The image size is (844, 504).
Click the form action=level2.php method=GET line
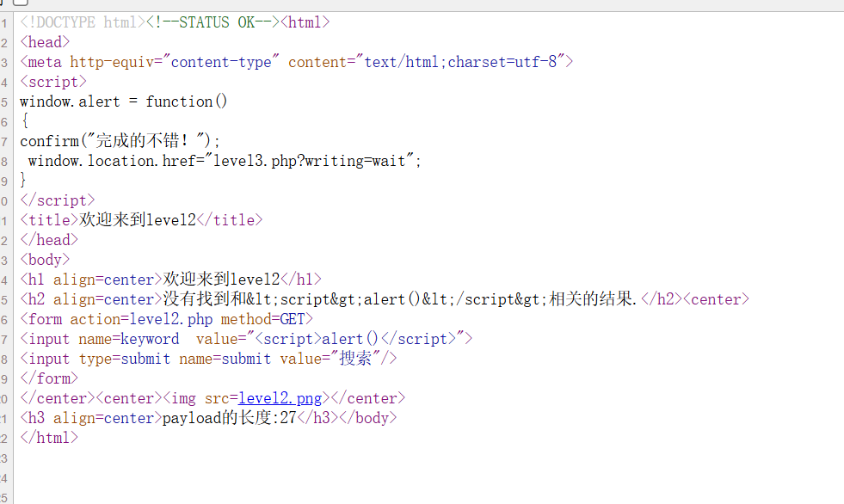pos(166,319)
